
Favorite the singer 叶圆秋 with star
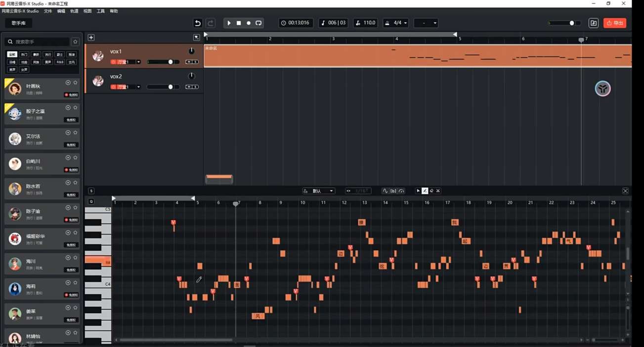click(x=75, y=83)
